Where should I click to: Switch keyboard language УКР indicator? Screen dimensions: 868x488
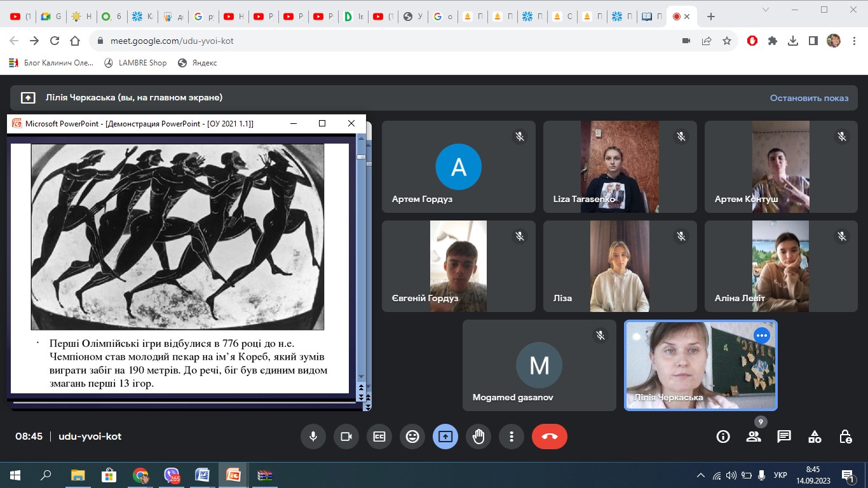pos(781,475)
